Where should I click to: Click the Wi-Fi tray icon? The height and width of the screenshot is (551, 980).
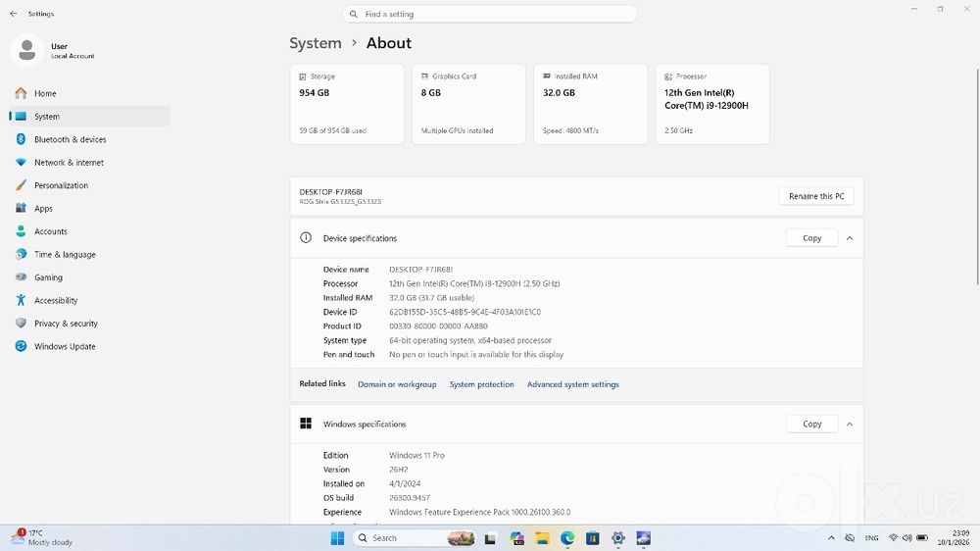click(893, 538)
